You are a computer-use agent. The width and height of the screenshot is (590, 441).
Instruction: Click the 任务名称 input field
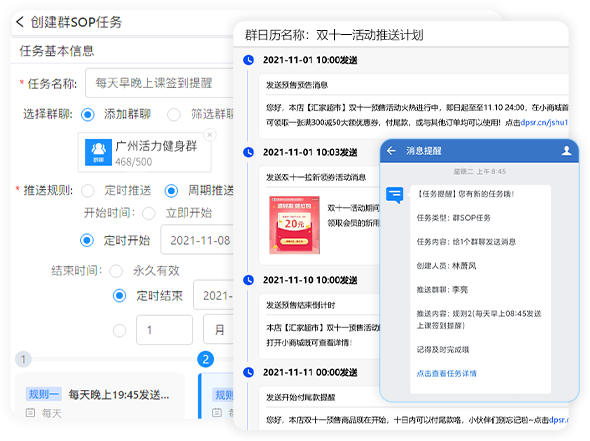pyautogui.click(x=160, y=83)
